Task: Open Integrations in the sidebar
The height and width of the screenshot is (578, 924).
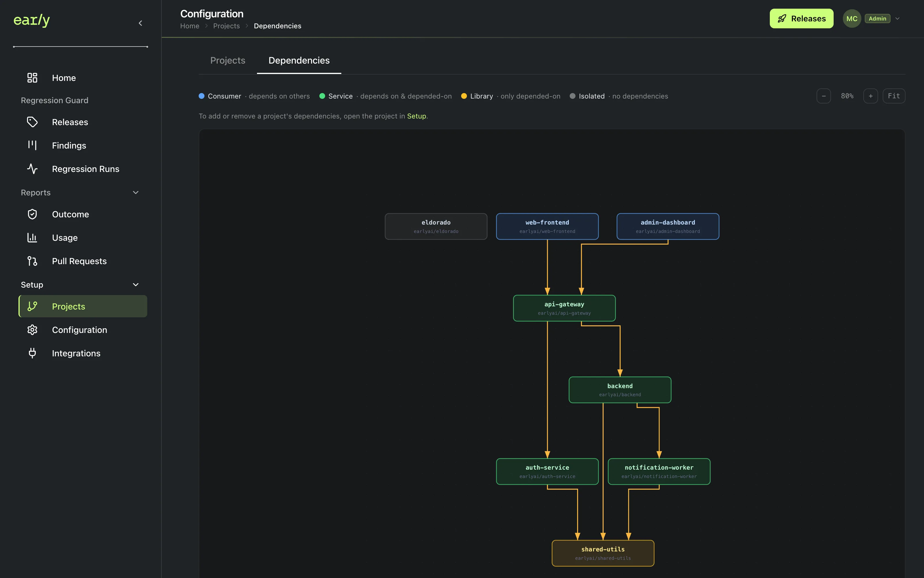Action: (83, 353)
